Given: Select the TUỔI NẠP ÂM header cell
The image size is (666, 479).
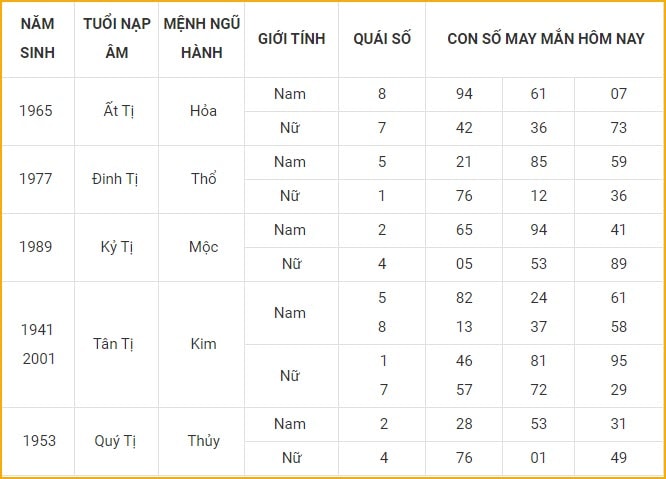Looking at the screenshot, I should click(117, 39).
